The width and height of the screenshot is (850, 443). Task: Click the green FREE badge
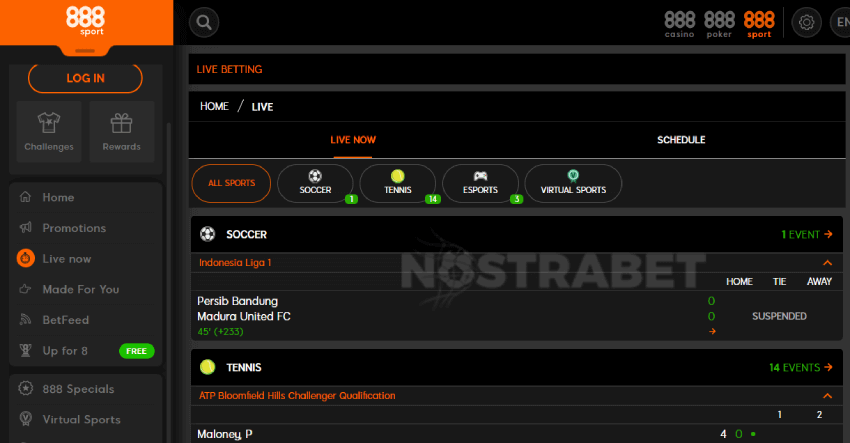point(137,351)
